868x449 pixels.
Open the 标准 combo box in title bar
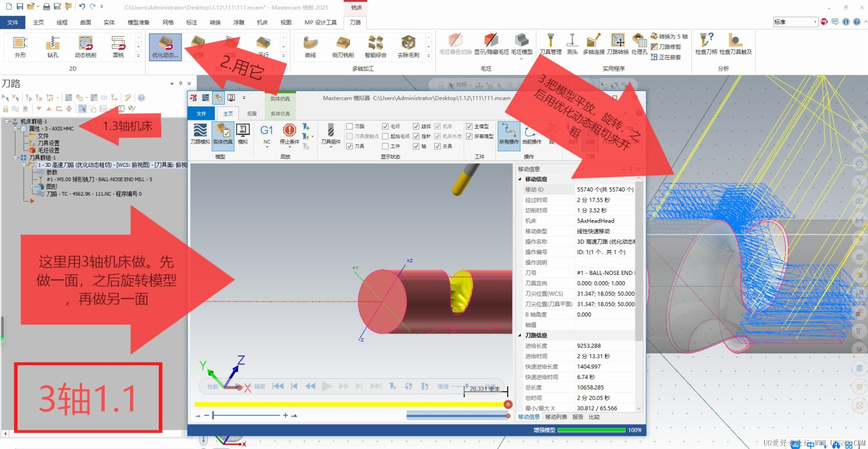tap(796, 22)
